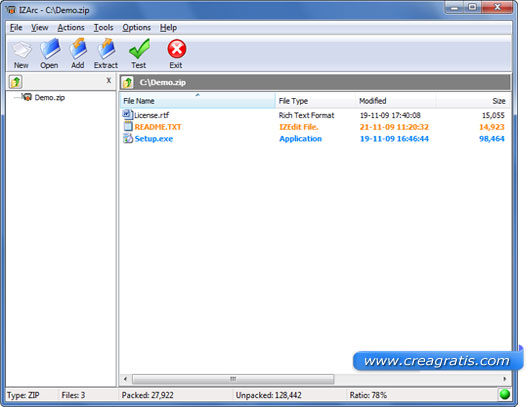
Task: Click modified date 19-11-09 17:40:08
Action: (390, 115)
